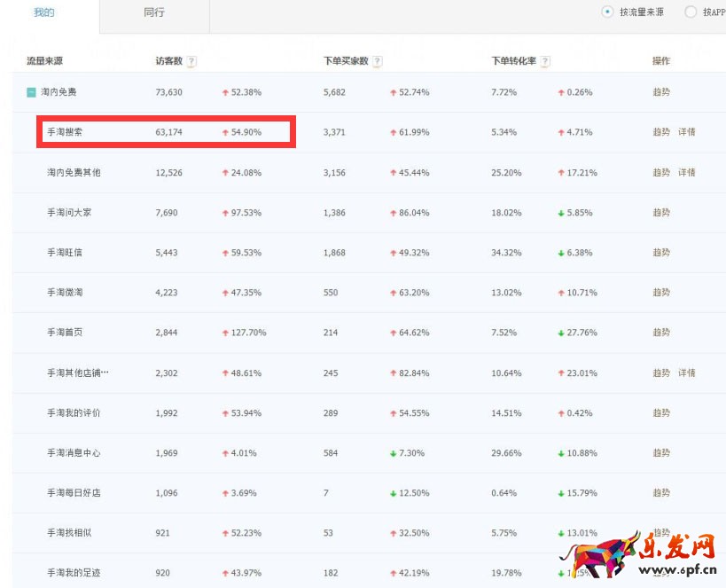Viewport: 726px width, 588px height.
Task: Select the 按APP radio button
Action: pyautogui.click(x=691, y=12)
